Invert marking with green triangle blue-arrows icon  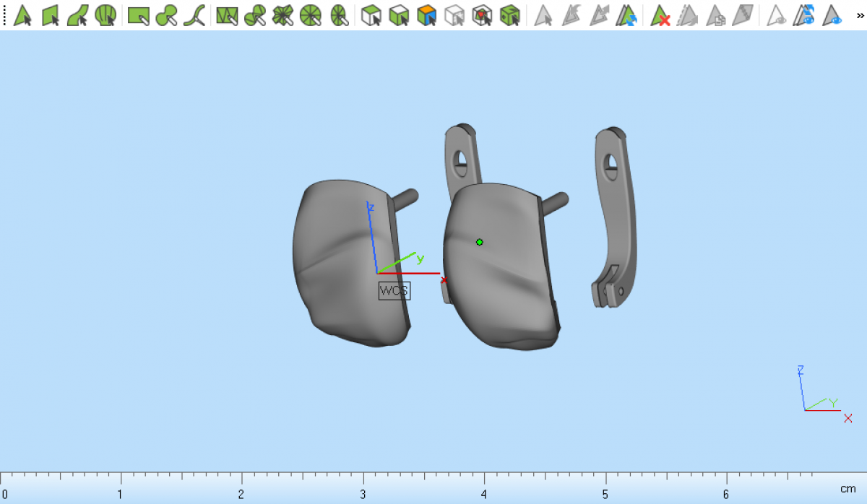pos(626,15)
